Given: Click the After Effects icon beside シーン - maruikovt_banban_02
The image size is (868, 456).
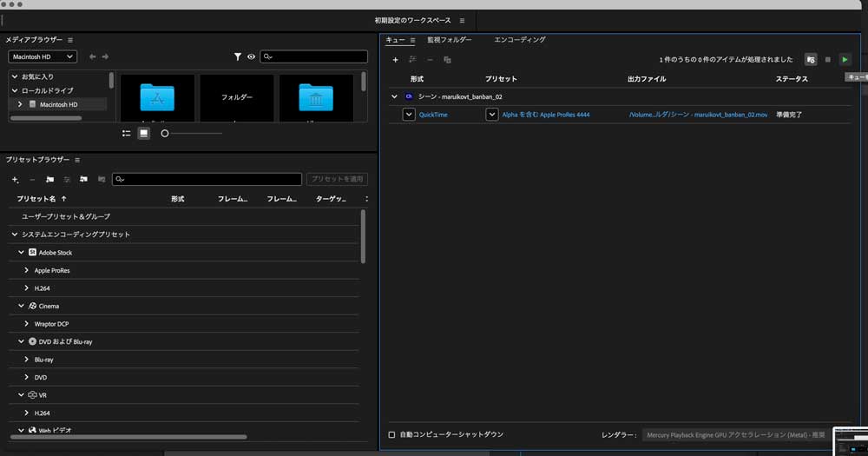Looking at the screenshot, I should coord(409,96).
